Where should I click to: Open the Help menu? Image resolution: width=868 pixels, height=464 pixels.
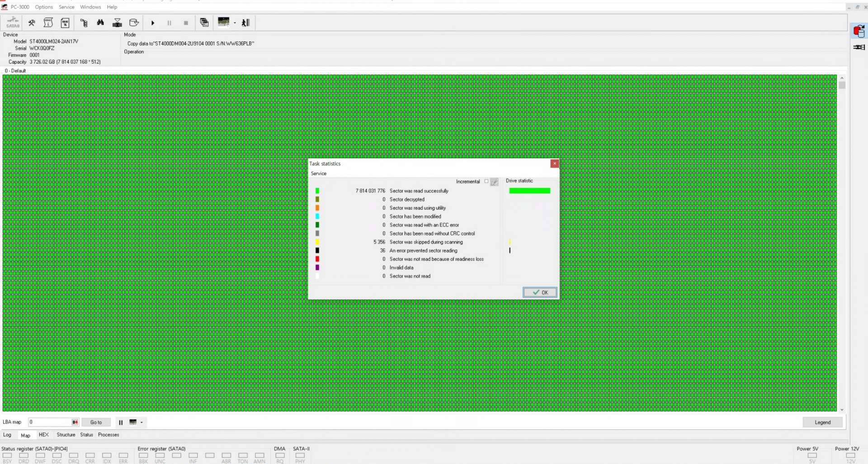pos(112,7)
